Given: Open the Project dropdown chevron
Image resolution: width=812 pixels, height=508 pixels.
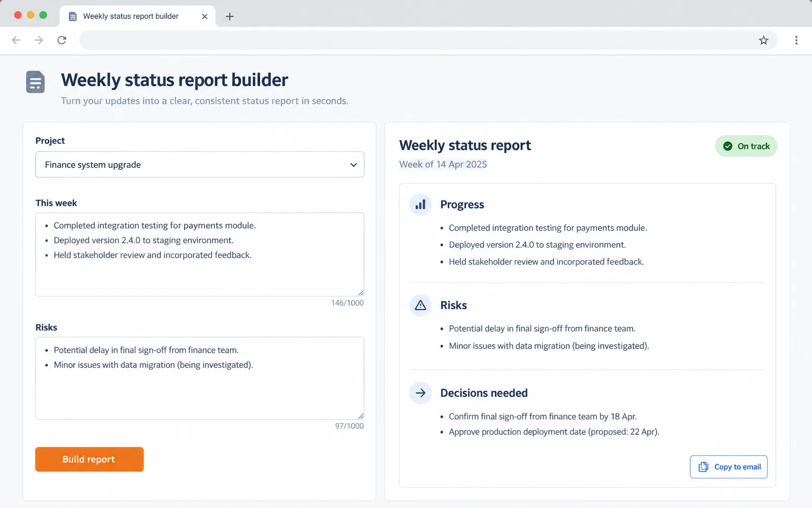Looking at the screenshot, I should click(354, 165).
